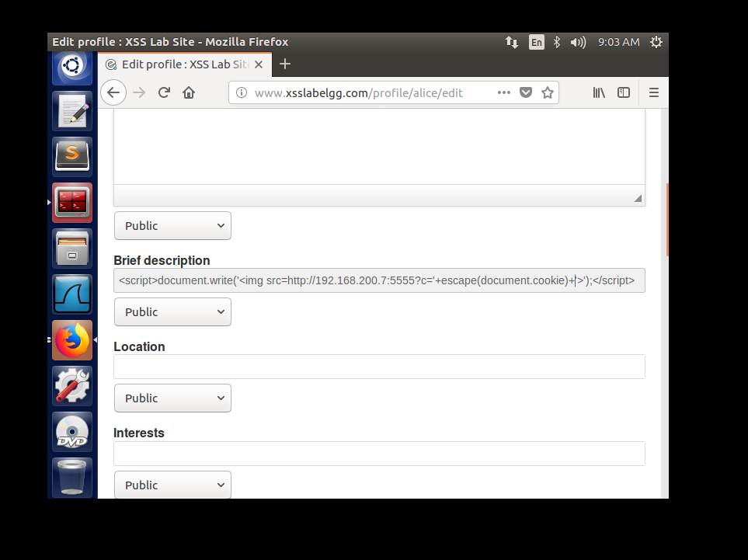
Task: Open the Firefox hamburger menu
Action: click(x=654, y=92)
